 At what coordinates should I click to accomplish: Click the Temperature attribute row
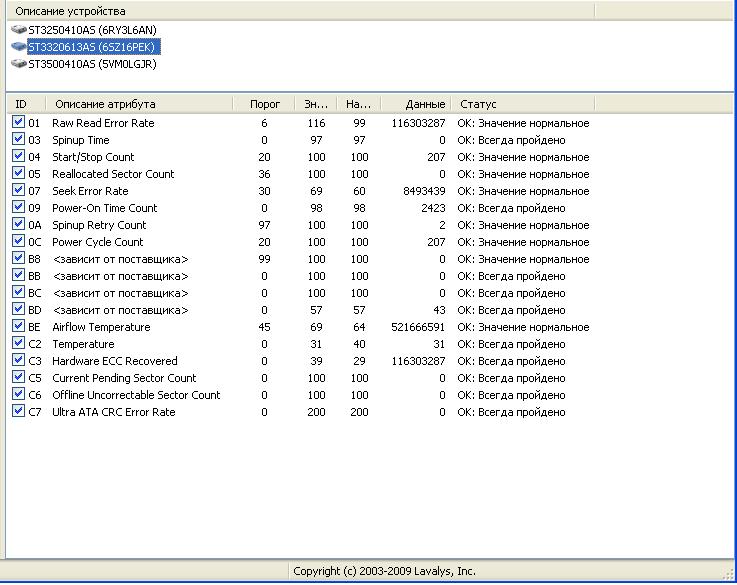tap(83, 344)
